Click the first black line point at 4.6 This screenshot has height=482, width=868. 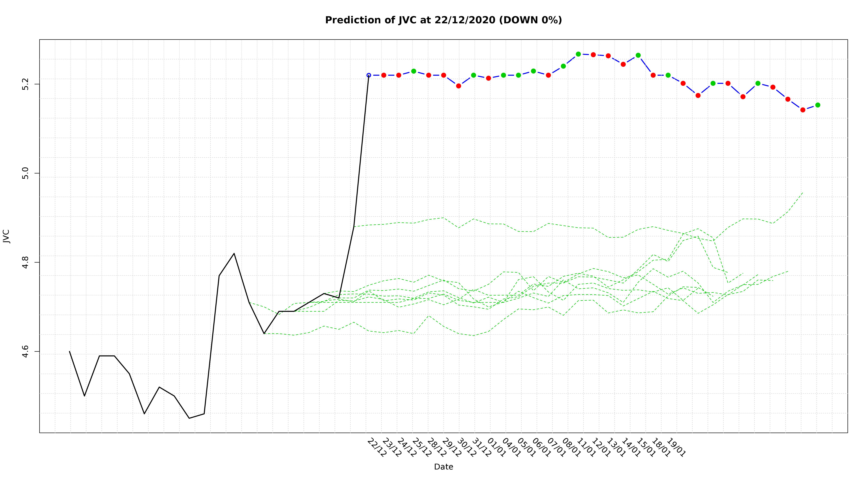tap(69, 351)
